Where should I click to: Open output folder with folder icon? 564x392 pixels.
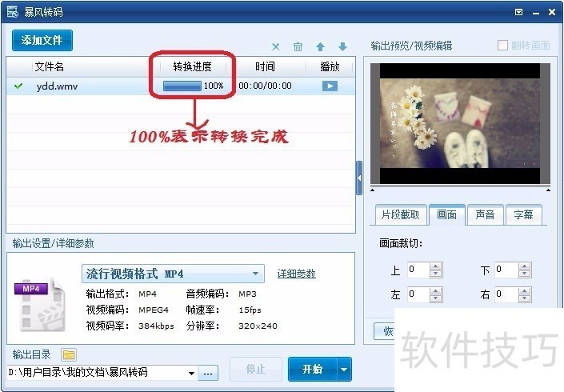[68, 355]
